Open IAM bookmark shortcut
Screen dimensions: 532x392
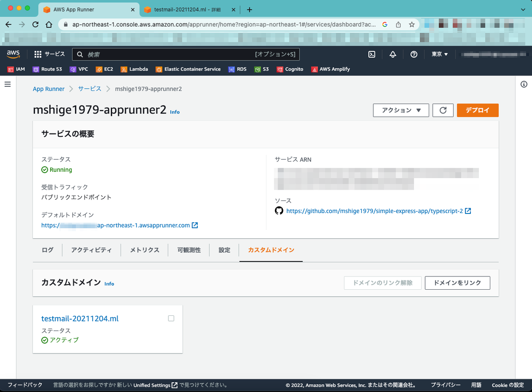point(16,69)
